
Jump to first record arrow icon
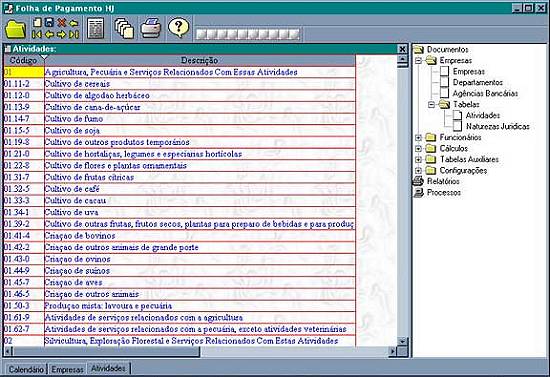point(37,34)
